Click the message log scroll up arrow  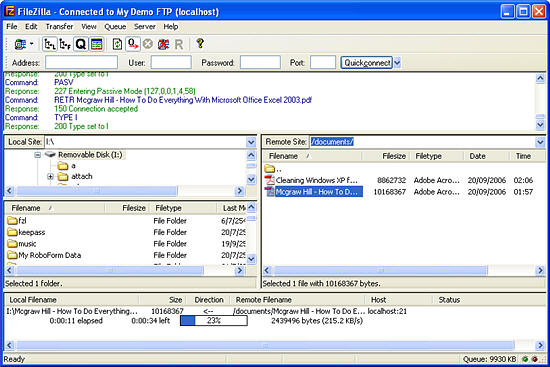(540, 78)
